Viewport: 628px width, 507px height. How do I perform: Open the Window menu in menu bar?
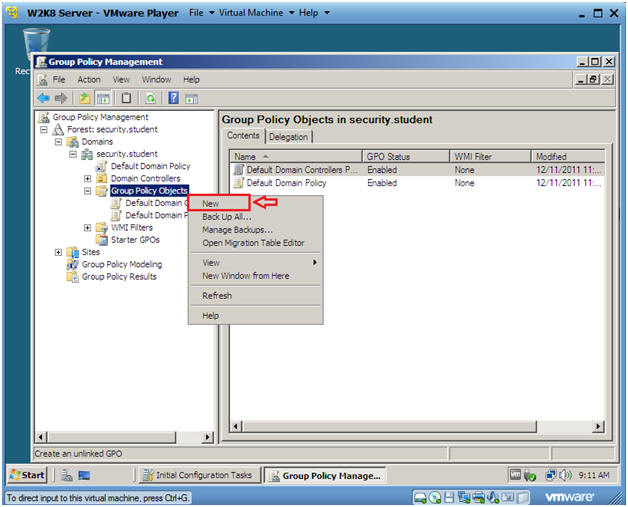(156, 80)
